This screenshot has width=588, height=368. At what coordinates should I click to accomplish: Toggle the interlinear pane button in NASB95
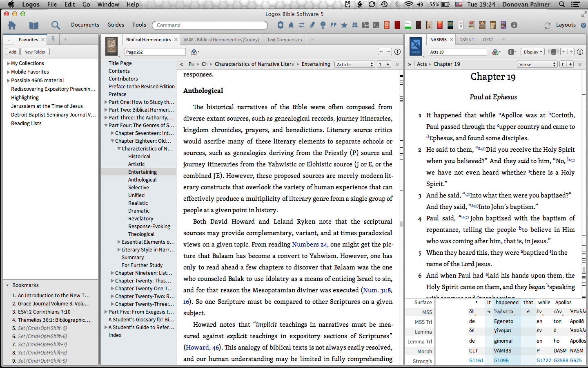coord(553,52)
